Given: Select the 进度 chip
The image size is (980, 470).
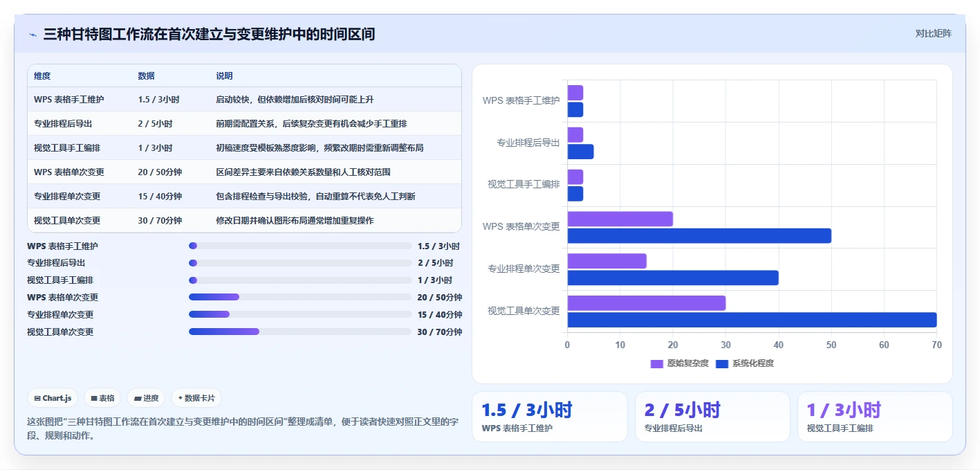Looking at the screenshot, I should 146,398.
